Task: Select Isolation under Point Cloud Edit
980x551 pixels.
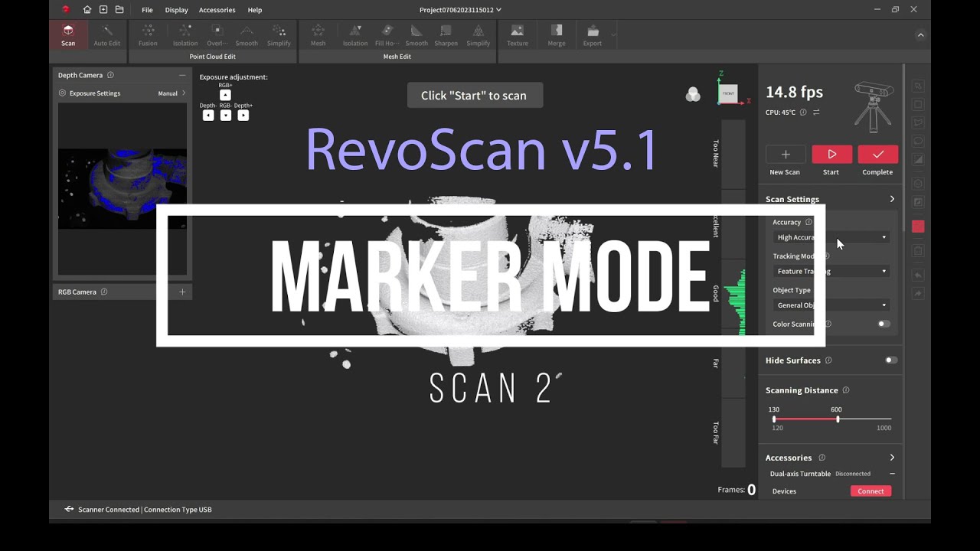Action: click(x=185, y=35)
